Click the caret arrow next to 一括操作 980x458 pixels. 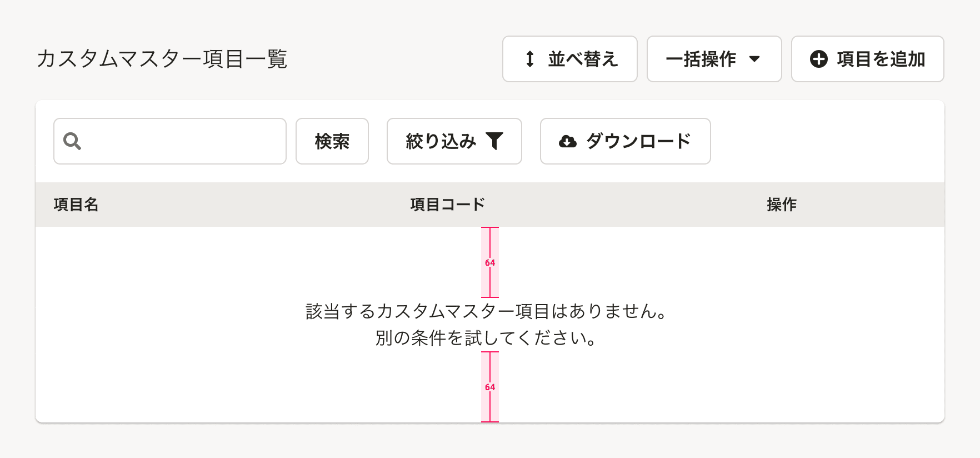[755, 59]
